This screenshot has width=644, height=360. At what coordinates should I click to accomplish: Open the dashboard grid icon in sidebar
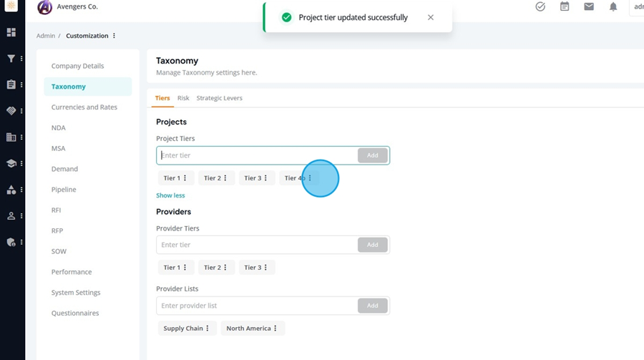pyautogui.click(x=11, y=32)
